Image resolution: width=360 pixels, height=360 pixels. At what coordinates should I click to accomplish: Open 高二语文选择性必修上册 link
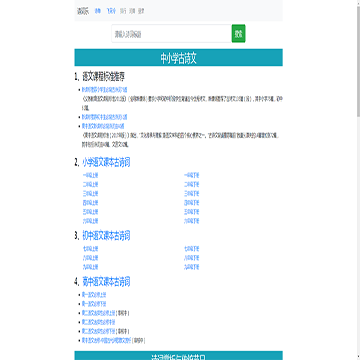point(99,313)
